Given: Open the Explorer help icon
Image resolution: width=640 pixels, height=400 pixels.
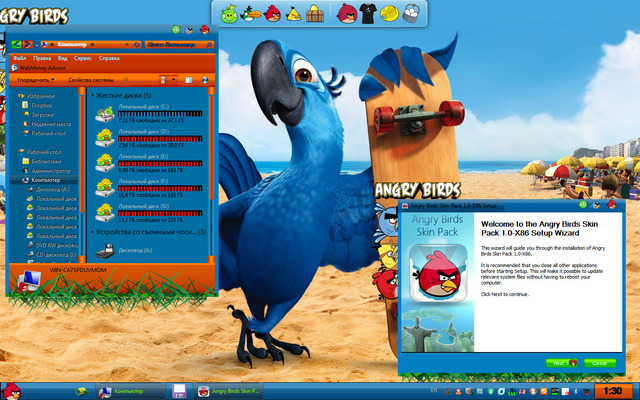Looking at the screenshot, I should coord(205,80).
